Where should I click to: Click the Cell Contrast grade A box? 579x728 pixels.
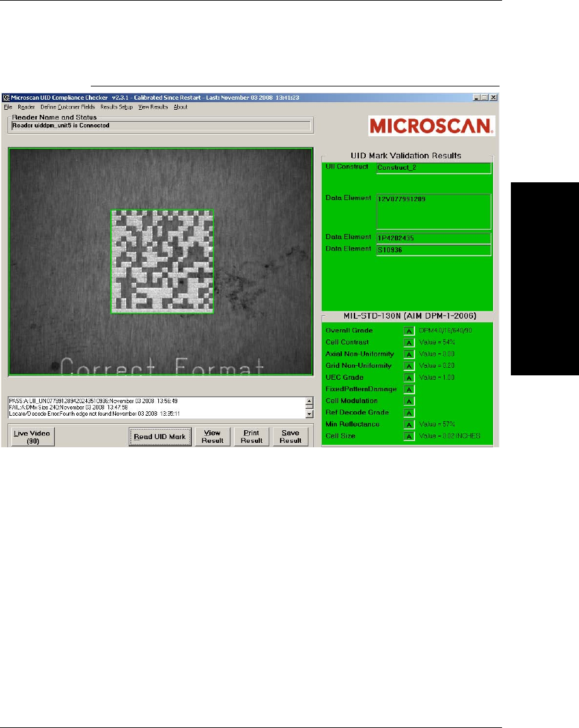click(409, 342)
